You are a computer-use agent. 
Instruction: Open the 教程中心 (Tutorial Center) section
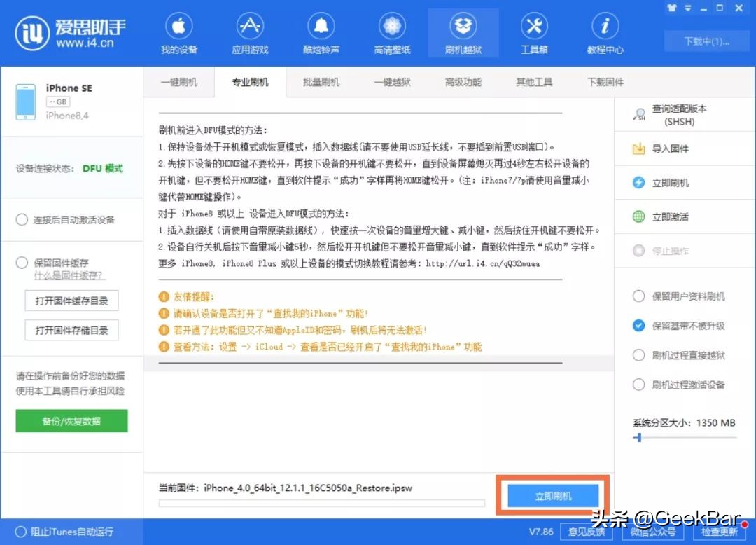603,32
